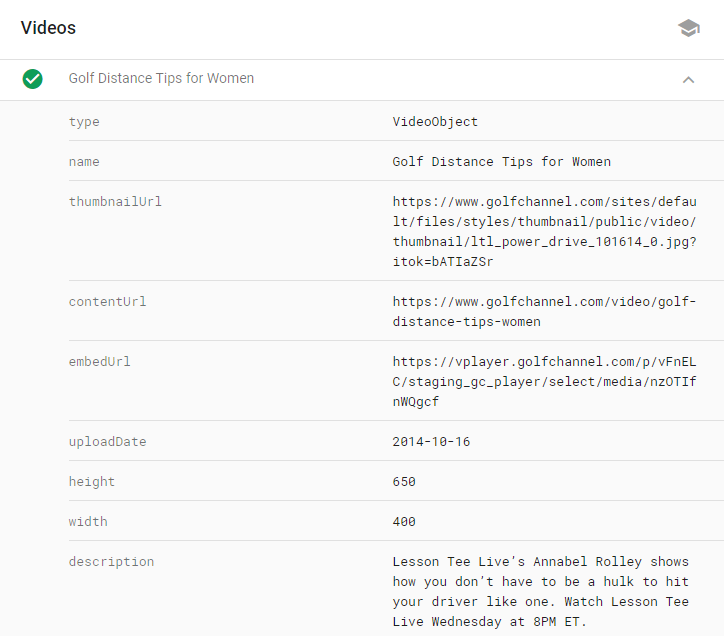The image size is (724, 636).
Task: Click the description text about Annabel Rolley
Action: coord(540,591)
